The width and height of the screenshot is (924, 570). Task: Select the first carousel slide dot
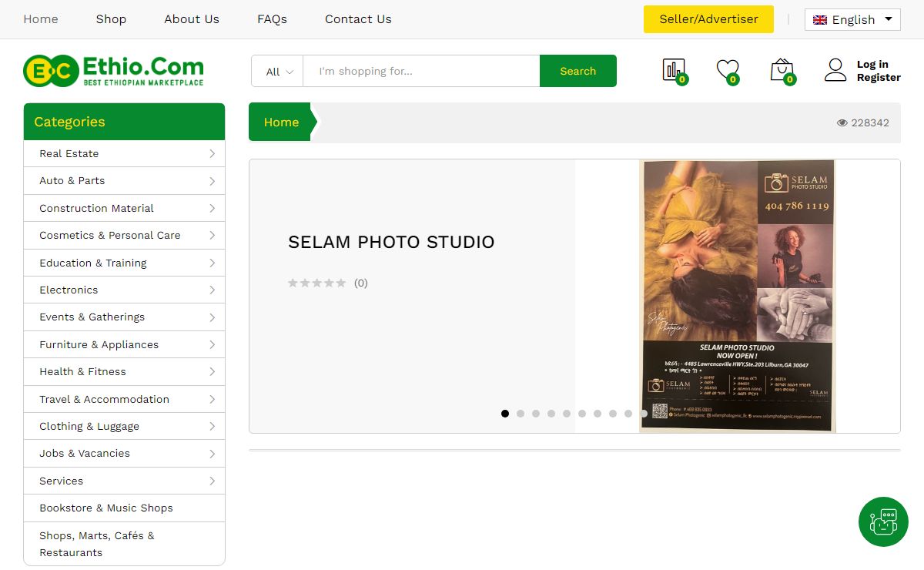pyautogui.click(x=505, y=414)
